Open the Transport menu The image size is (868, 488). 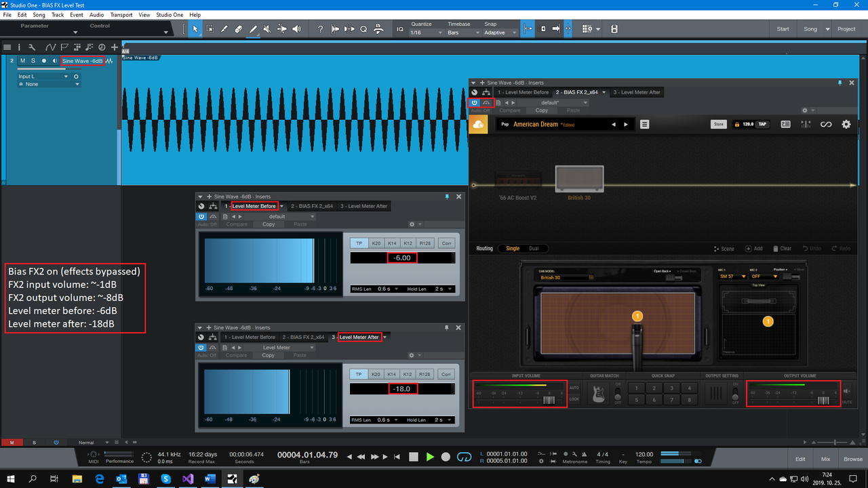point(121,14)
